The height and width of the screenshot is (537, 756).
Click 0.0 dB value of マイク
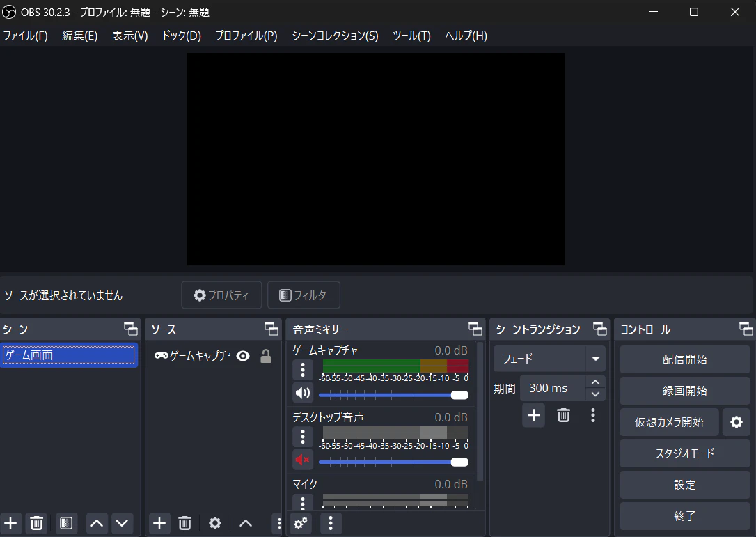451,484
